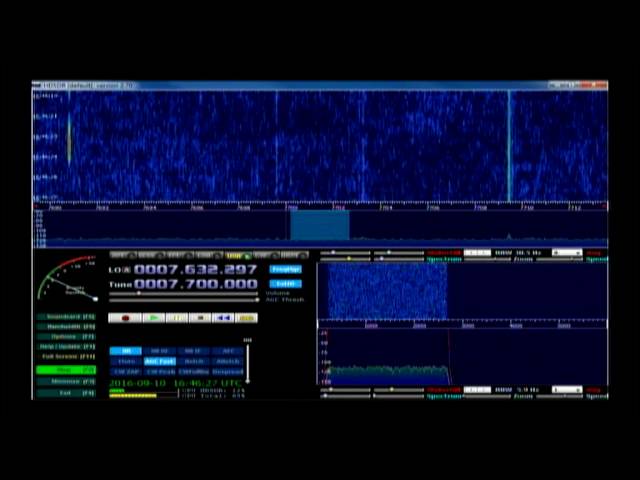
Task: Click the AF spectrum display graph
Action: (x=462, y=357)
